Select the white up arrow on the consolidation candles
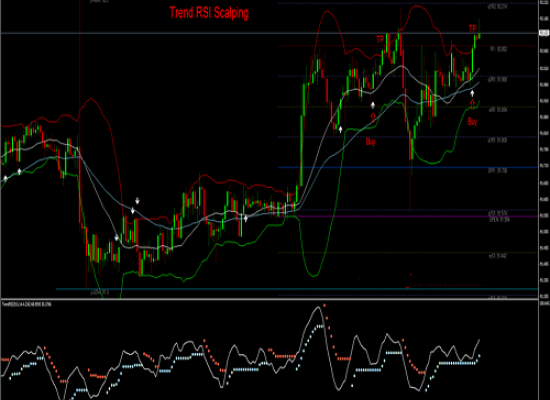The image size is (550, 400). pyautogui.click(x=246, y=219)
